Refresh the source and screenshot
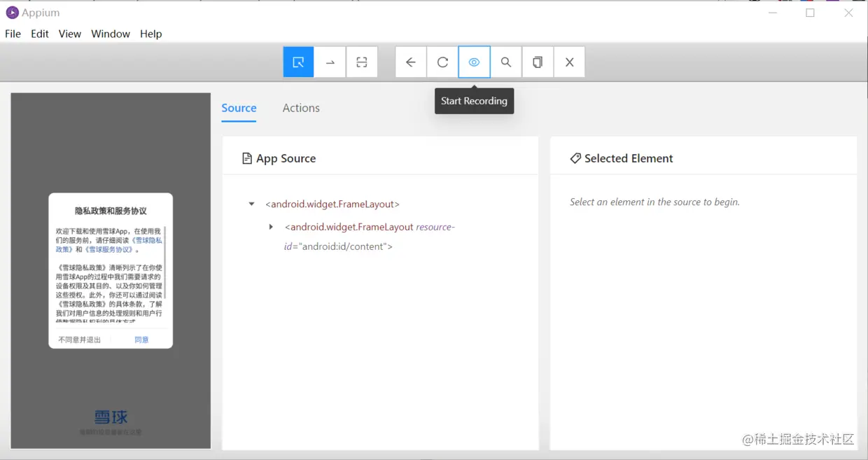Screen dimensions: 868x460 click(x=442, y=62)
